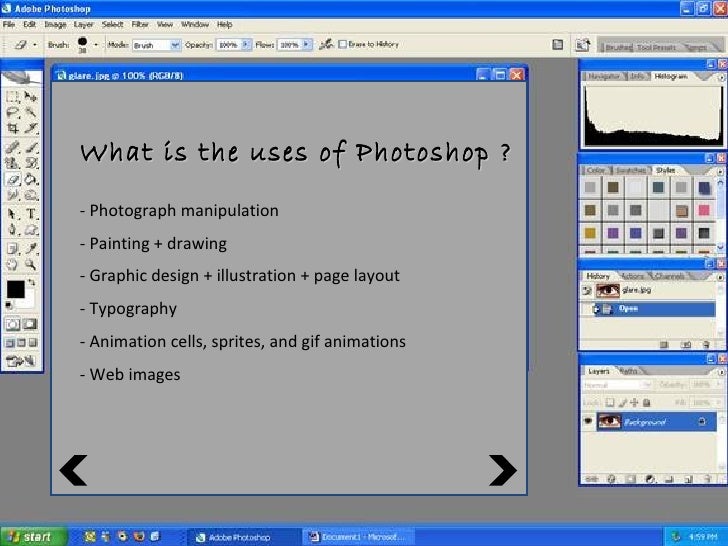
Task: Hide the Background layer using eye icon
Action: 588,422
